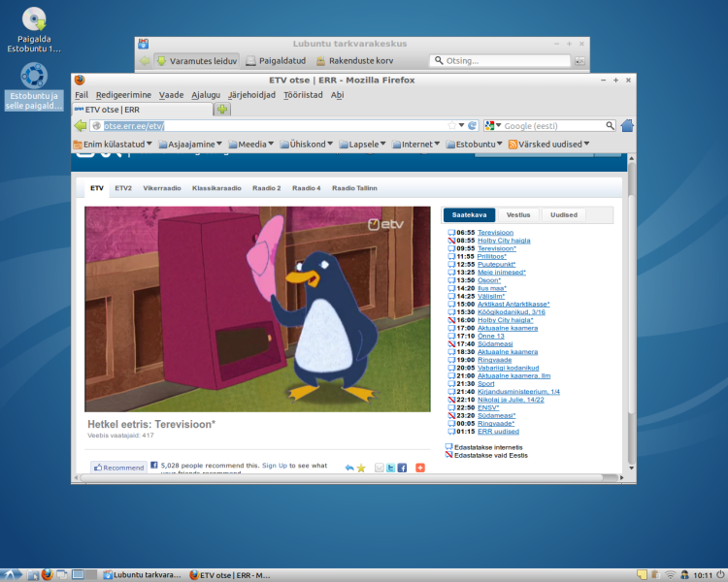The width and height of the screenshot is (728, 582).
Task: Click the horizontal scrollbar in Firefox
Action: (347, 477)
